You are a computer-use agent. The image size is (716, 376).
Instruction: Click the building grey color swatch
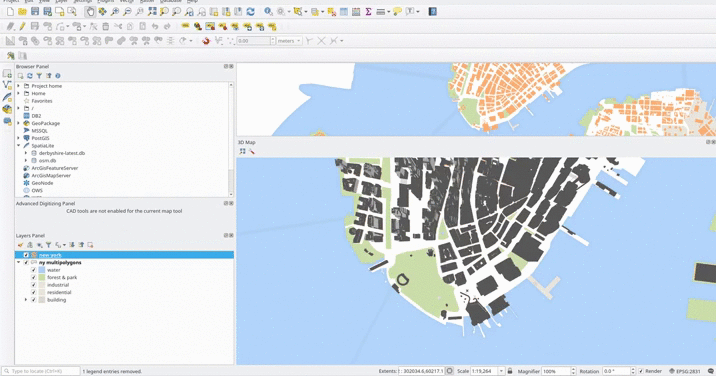tap(42, 300)
